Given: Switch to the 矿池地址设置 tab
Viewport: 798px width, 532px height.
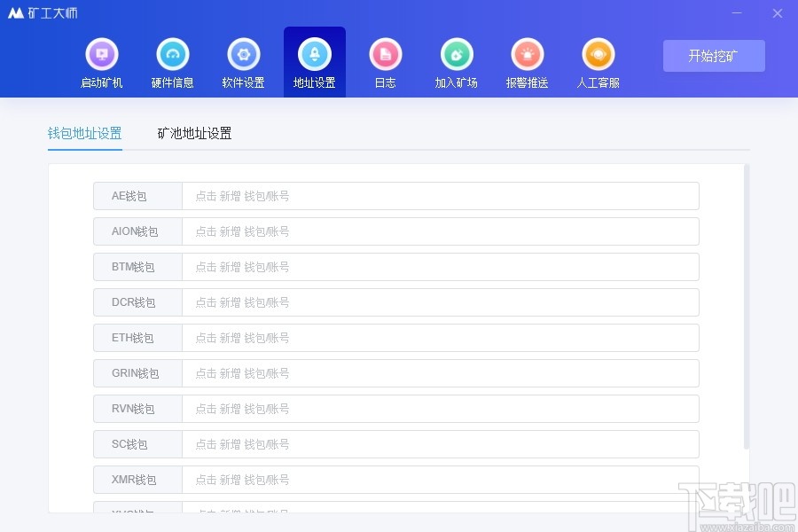Looking at the screenshot, I should point(193,133).
